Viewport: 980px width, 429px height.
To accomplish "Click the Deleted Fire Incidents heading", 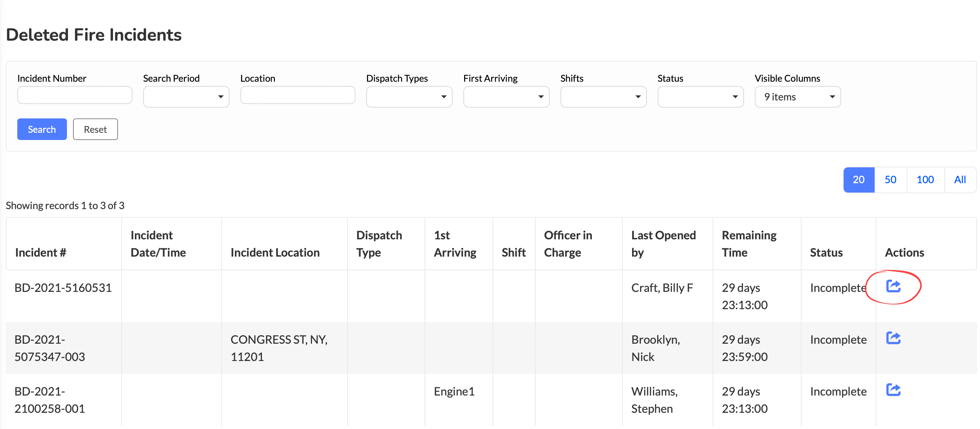I will (94, 35).
